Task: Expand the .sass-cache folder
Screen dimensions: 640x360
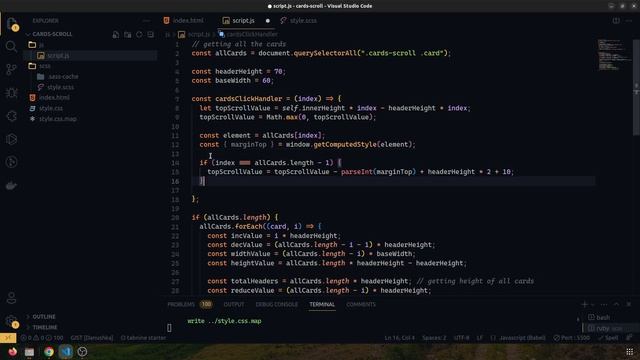Action: click(x=58, y=77)
